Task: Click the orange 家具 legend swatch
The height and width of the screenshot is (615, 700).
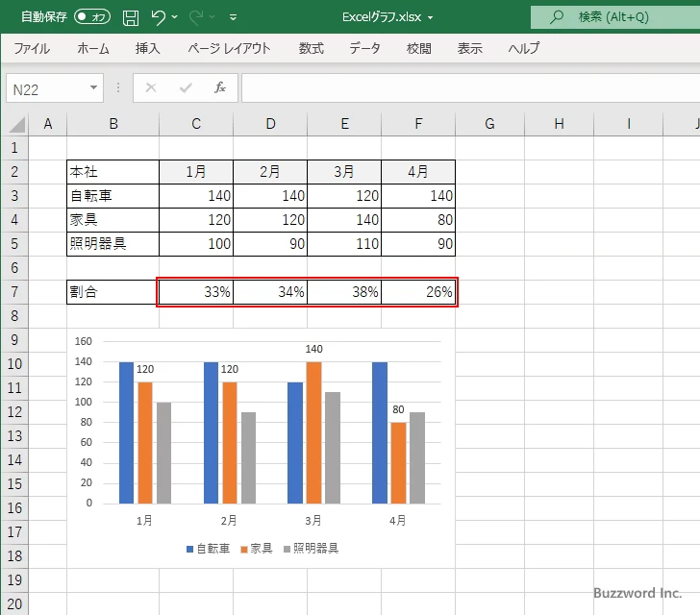Action: [244, 549]
